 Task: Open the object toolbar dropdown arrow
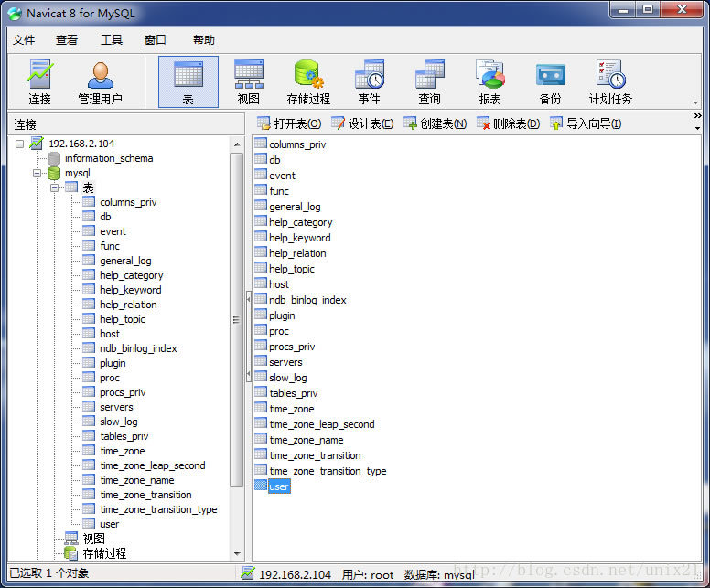click(697, 128)
